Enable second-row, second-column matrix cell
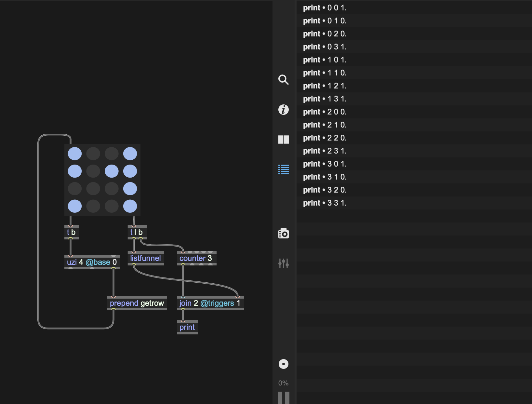This screenshot has width=532, height=404. 93,171
